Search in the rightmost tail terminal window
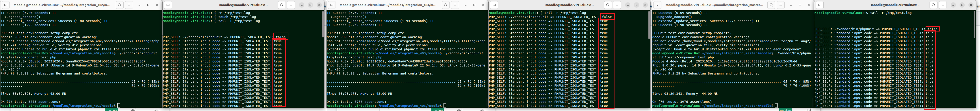Viewport: 980px width, 111px height. 933,5
